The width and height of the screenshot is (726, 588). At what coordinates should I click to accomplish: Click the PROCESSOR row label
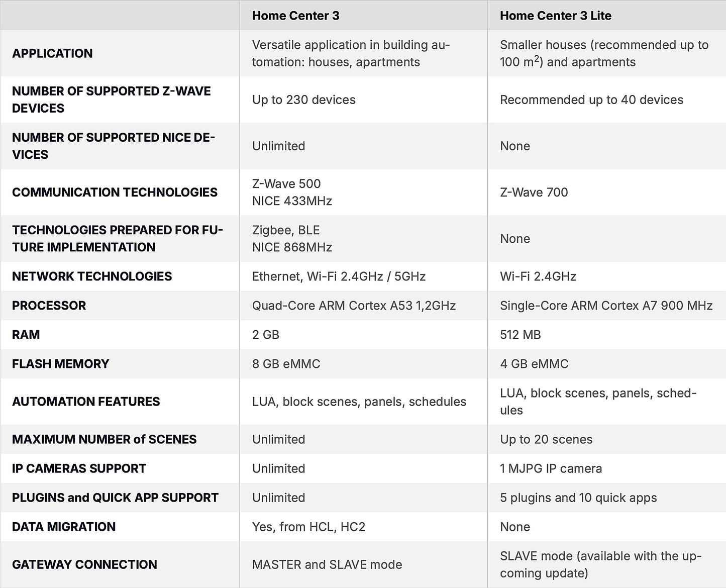(x=49, y=305)
